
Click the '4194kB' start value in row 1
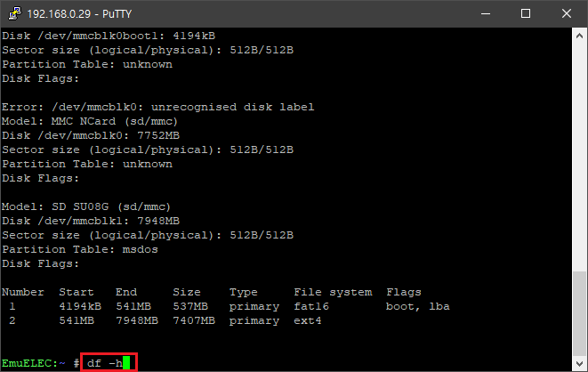click(x=80, y=307)
